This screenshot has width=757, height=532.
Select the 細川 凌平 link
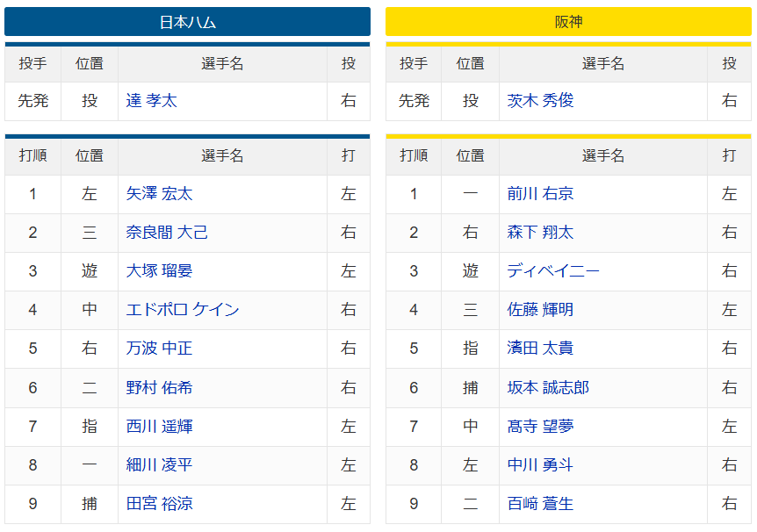pos(160,465)
